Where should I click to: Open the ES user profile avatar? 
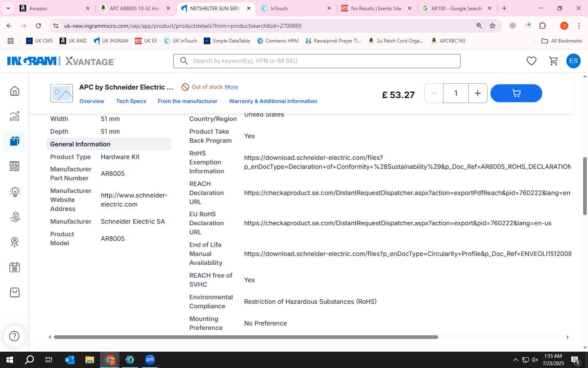coord(573,61)
